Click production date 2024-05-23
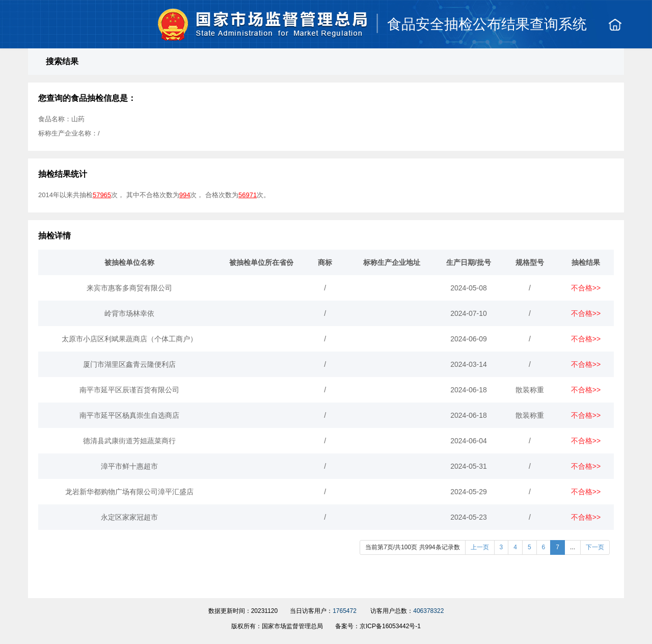 (x=469, y=517)
